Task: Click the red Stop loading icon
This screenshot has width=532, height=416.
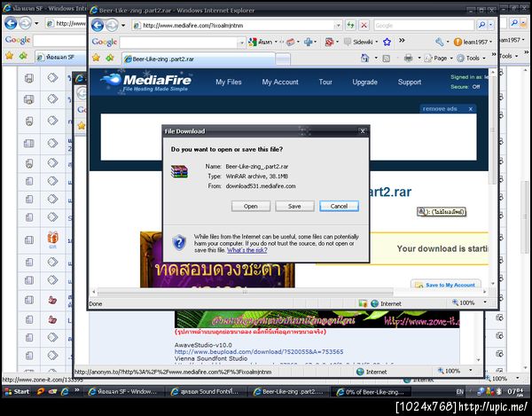Action: (364, 25)
